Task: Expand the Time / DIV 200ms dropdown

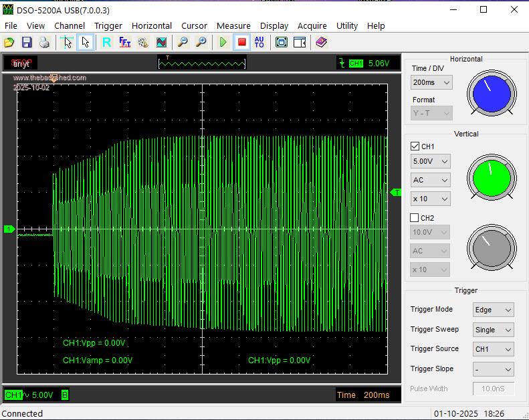Action: point(431,82)
